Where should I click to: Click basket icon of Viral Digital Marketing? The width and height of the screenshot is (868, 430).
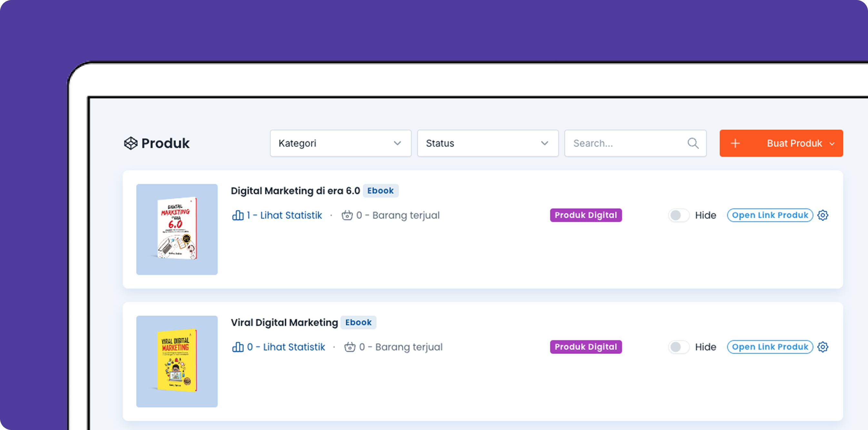[x=349, y=347]
